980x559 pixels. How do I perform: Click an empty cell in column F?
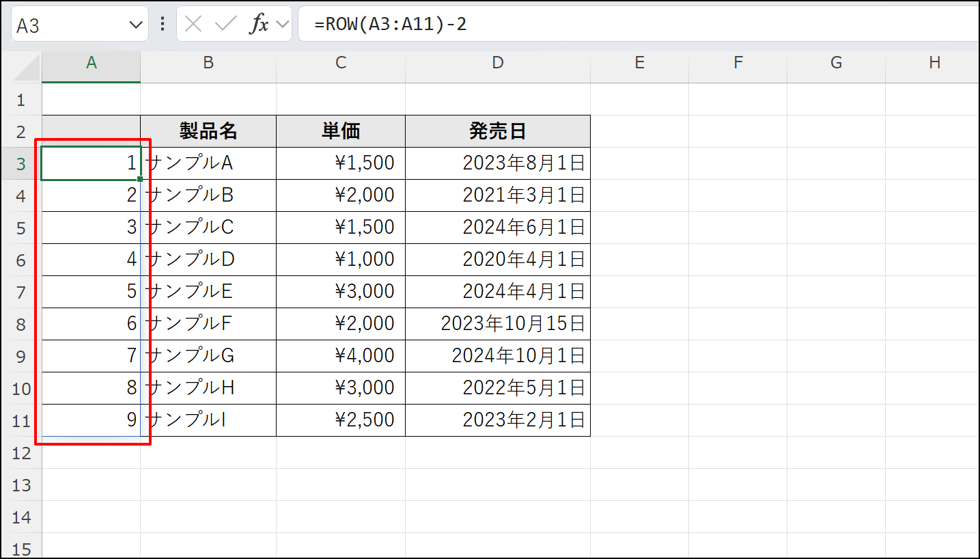pyautogui.click(x=738, y=291)
